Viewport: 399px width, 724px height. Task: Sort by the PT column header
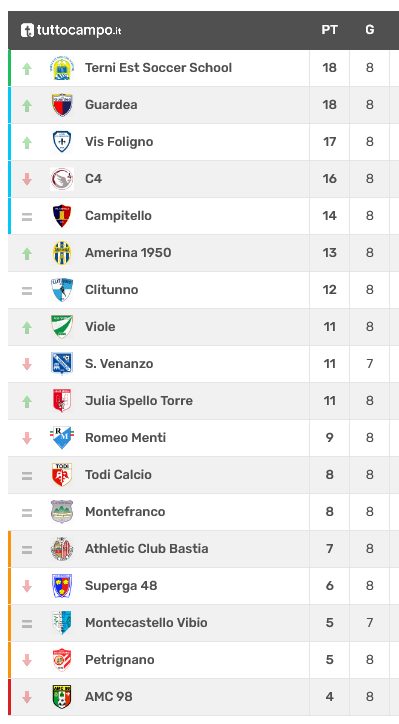click(329, 30)
